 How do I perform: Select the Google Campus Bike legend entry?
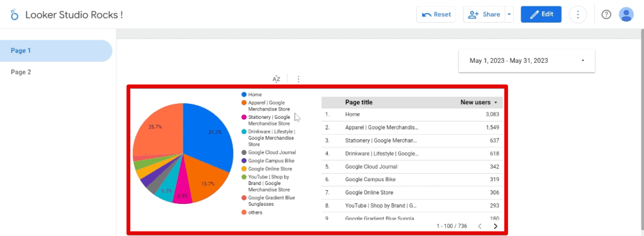coord(268,160)
